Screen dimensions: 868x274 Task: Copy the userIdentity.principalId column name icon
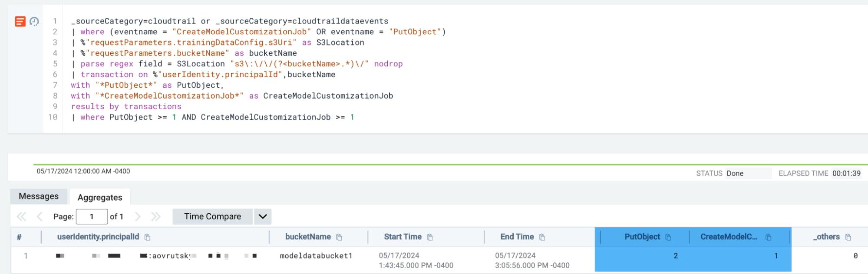pos(147,237)
